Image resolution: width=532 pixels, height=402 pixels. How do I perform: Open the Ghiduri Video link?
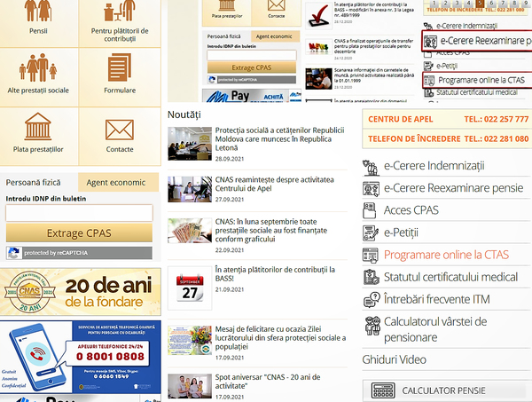pyautogui.click(x=393, y=359)
